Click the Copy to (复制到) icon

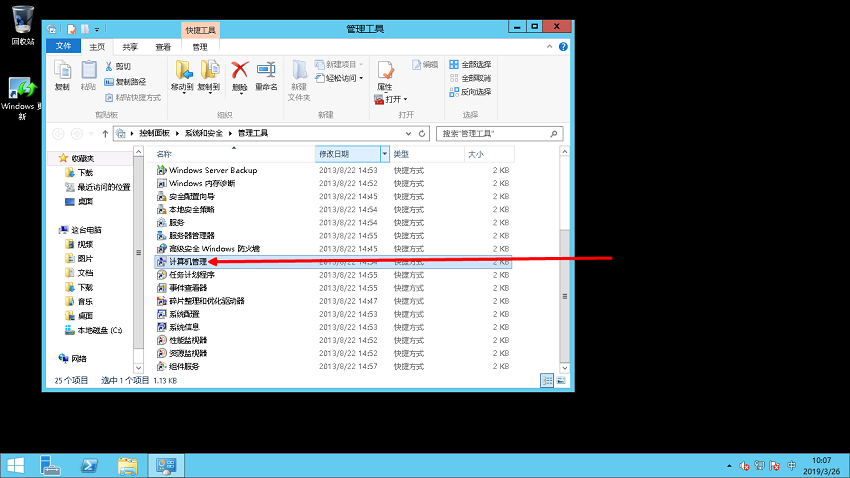(x=209, y=76)
